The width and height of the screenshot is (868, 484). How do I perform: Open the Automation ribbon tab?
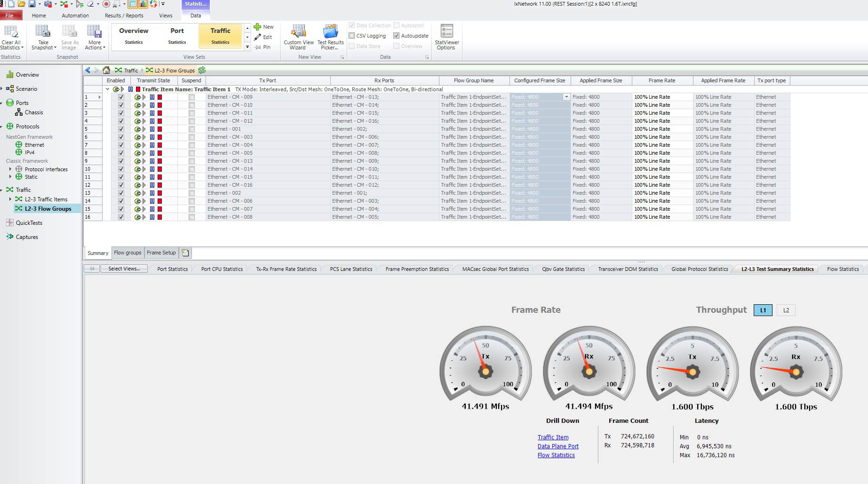[x=75, y=16]
